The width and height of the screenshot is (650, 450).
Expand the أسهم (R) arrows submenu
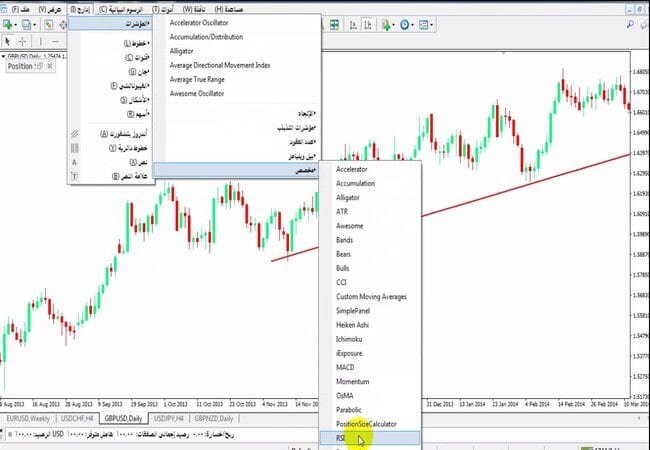(x=110, y=114)
